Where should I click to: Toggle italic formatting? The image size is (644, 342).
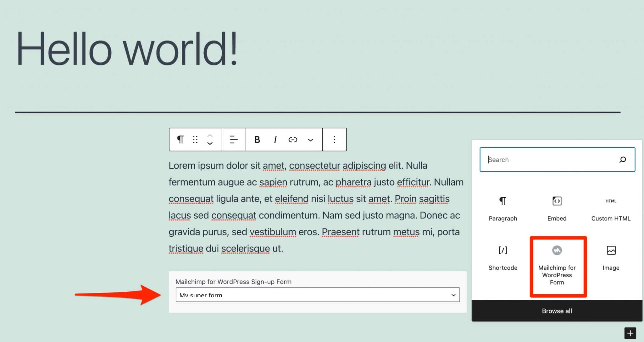pyautogui.click(x=275, y=140)
